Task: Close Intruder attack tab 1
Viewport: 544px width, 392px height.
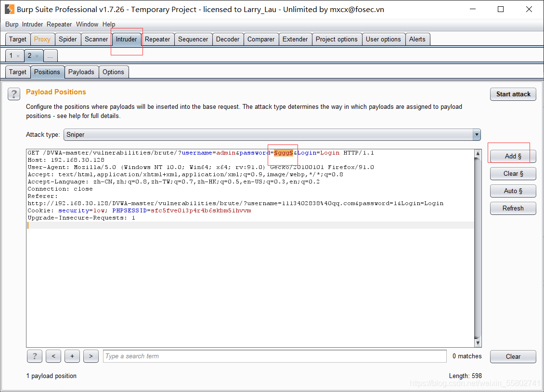Action: [x=18, y=56]
